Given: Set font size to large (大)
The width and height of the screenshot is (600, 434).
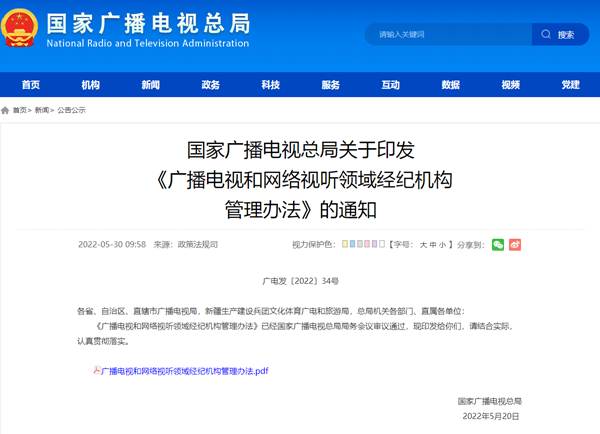Looking at the screenshot, I should click(x=422, y=244).
